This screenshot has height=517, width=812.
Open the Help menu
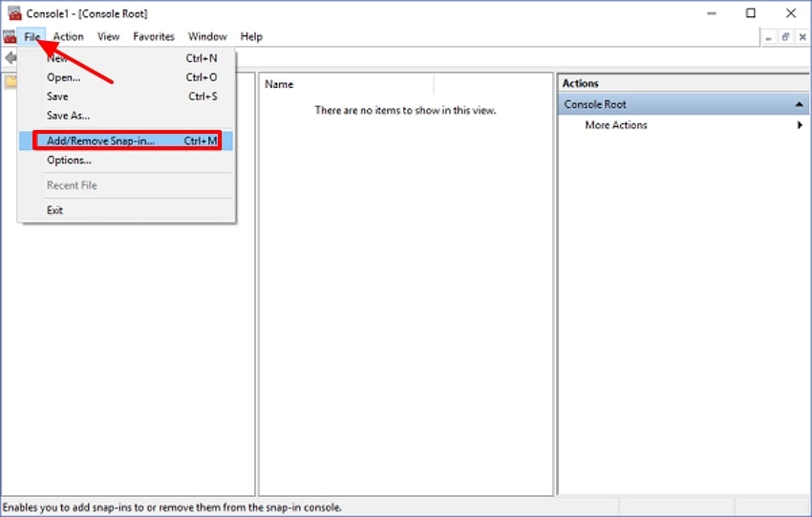pyautogui.click(x=251, y=36)
